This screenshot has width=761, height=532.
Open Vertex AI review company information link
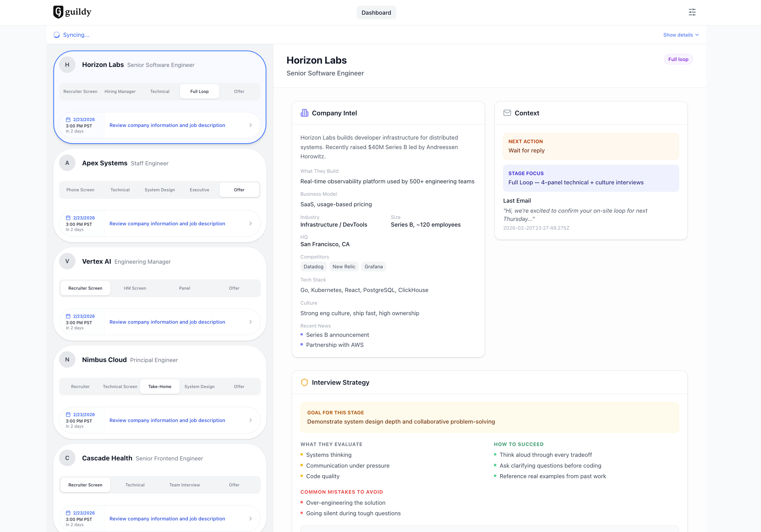(167, 322)
